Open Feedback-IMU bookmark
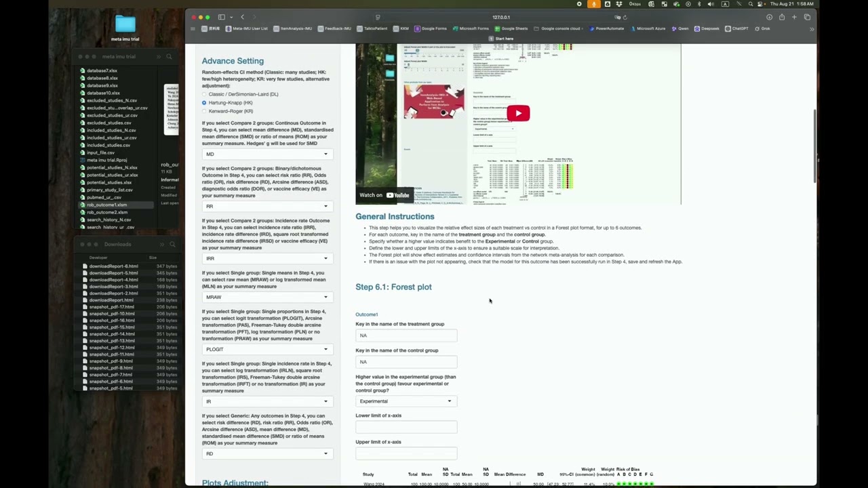Image resolution: width=868 pixels, height=488 pixels. 334,28
